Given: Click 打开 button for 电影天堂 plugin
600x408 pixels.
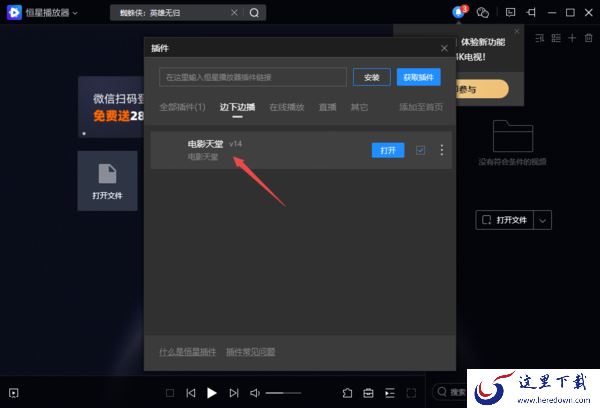Looking at the screenshot, I should pyautogui.click(x=388, y=150).
